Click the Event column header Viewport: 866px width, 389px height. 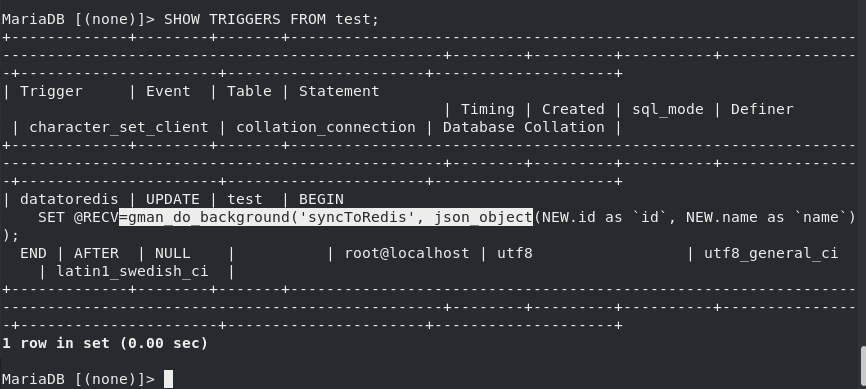168,91
